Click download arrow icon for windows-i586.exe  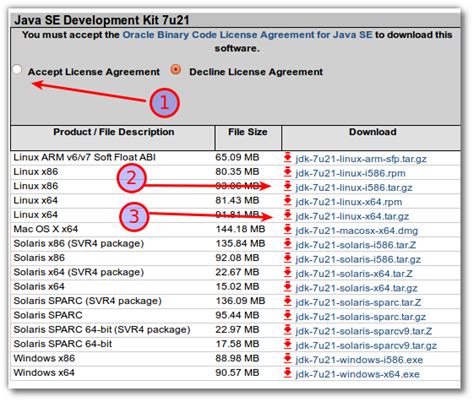tap(287, 358)
